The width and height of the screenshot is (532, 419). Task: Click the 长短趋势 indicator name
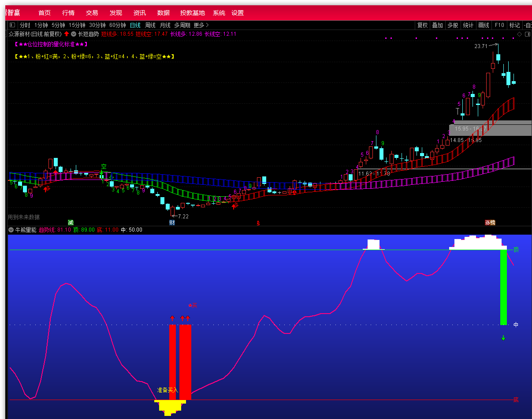pos(89,34)
